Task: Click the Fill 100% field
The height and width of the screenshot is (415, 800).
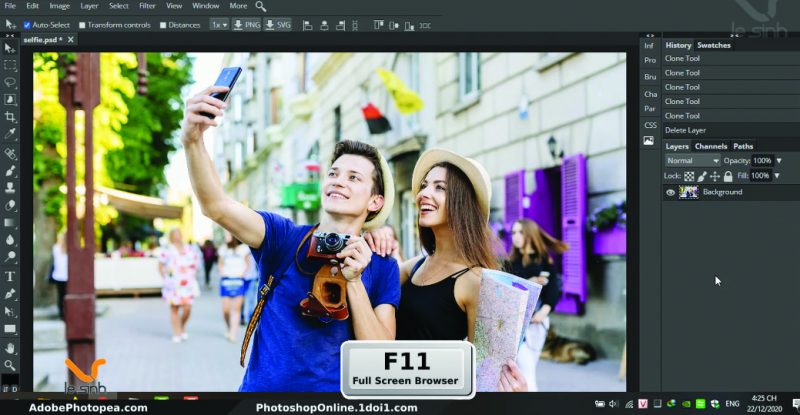Action: click(x=760, y=176)
